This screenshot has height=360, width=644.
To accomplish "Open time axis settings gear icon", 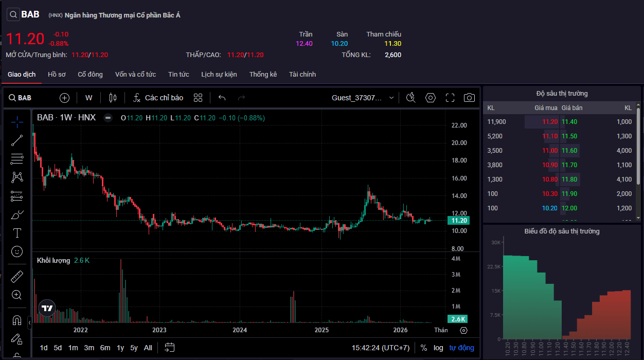I will [x=463, y=330].
